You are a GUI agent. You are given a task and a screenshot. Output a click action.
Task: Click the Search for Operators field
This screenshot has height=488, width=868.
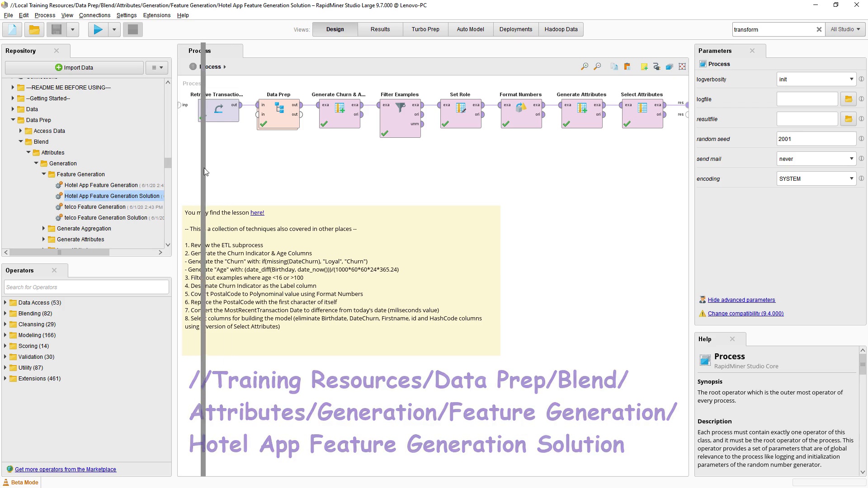[86, 287]
